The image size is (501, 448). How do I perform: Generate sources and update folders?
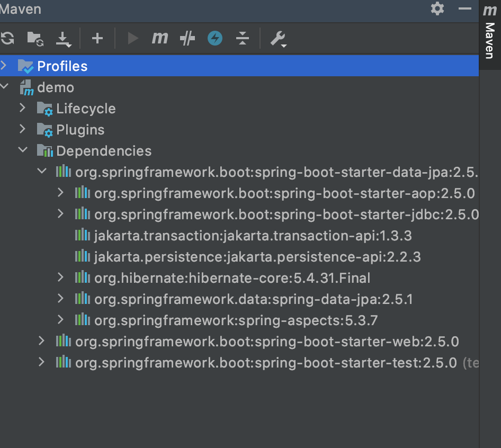point(34,38)
